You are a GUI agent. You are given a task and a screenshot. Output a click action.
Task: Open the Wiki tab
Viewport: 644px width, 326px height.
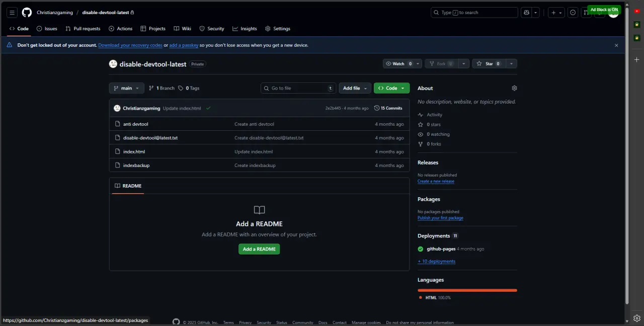click(183, 29)
